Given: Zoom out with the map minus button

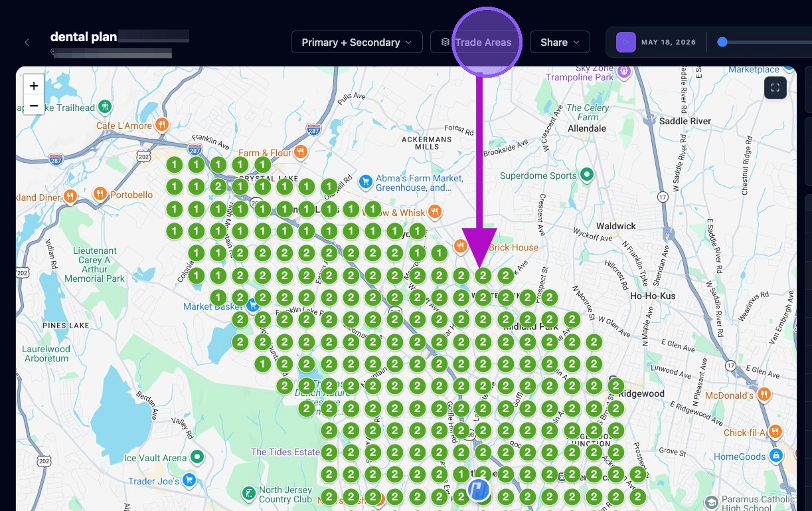Looking at the screenshot, I should click(34, 105).
